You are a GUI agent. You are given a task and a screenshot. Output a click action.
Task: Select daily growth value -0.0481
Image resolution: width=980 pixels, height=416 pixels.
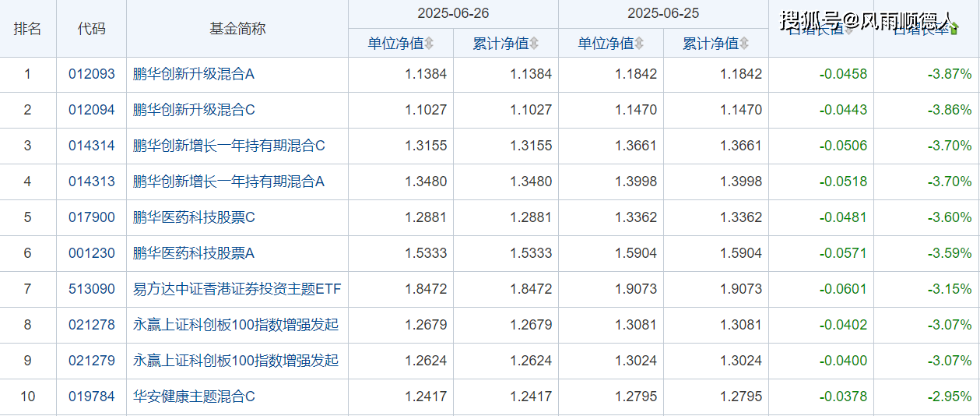[x=843, y=217]
